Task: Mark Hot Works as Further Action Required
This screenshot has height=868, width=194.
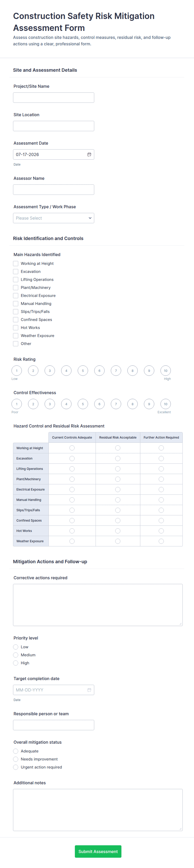Action: click(161, 531)
